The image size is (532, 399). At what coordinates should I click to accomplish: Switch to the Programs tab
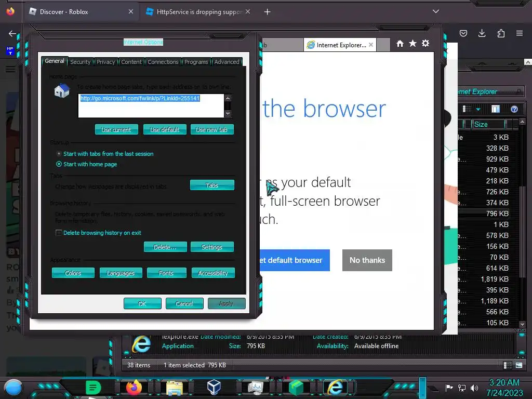[196, 62]
